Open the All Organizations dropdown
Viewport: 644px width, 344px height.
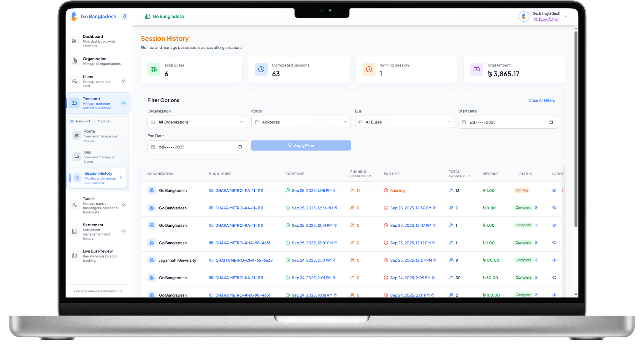[x=197, y=122]
